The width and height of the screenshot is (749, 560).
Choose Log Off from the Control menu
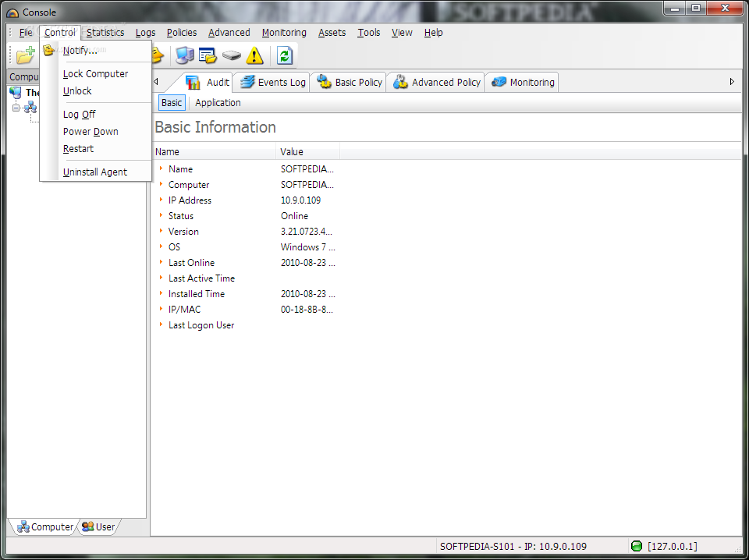[x=95, y=114]
